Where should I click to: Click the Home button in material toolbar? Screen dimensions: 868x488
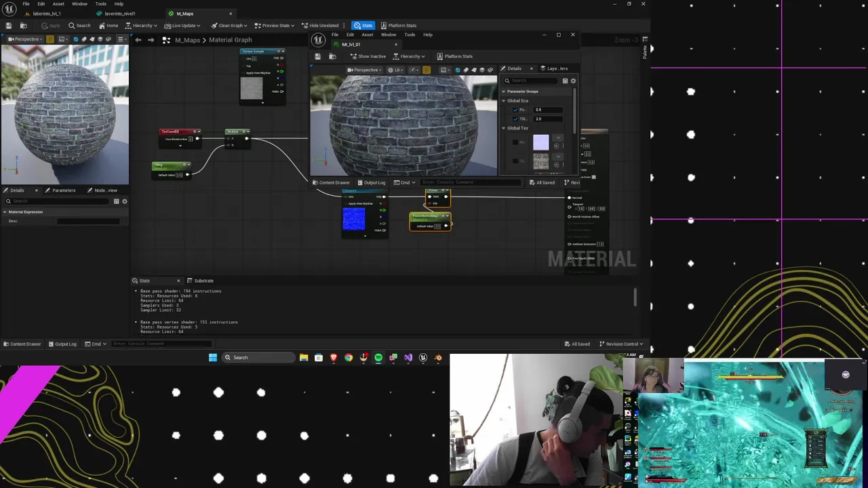108,26
